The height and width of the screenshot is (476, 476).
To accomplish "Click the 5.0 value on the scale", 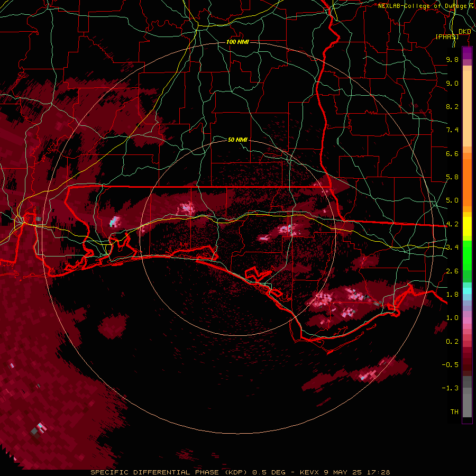I will pos(452,200).
